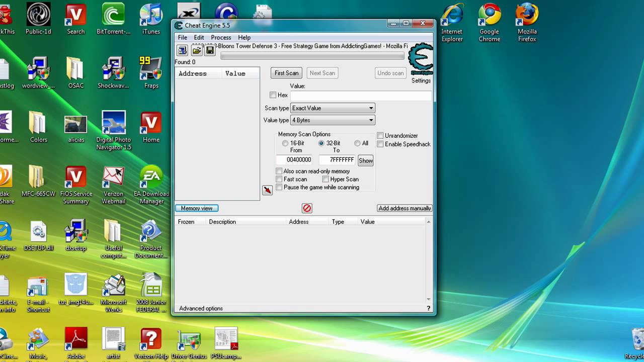644x362 pixels.
Task: Open the Internet Explorer desktop icon
Action: tap(452, 22)
